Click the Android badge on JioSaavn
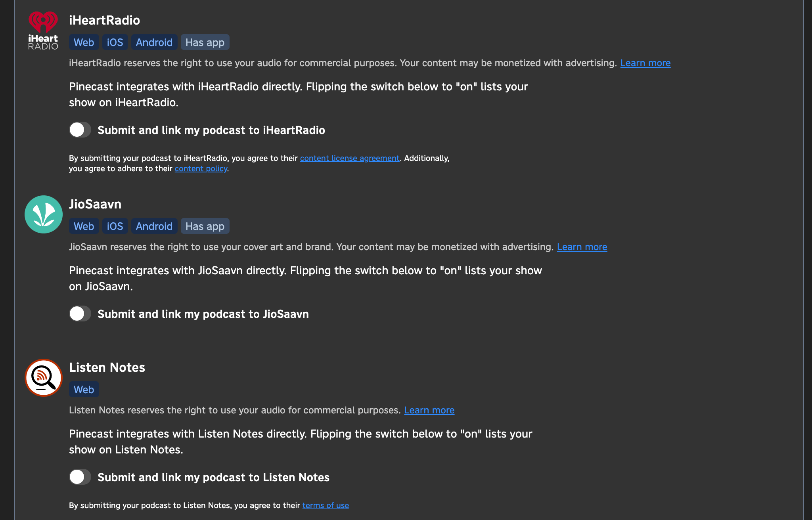Screen dimensions: 812x520 (x=154, y=226)
